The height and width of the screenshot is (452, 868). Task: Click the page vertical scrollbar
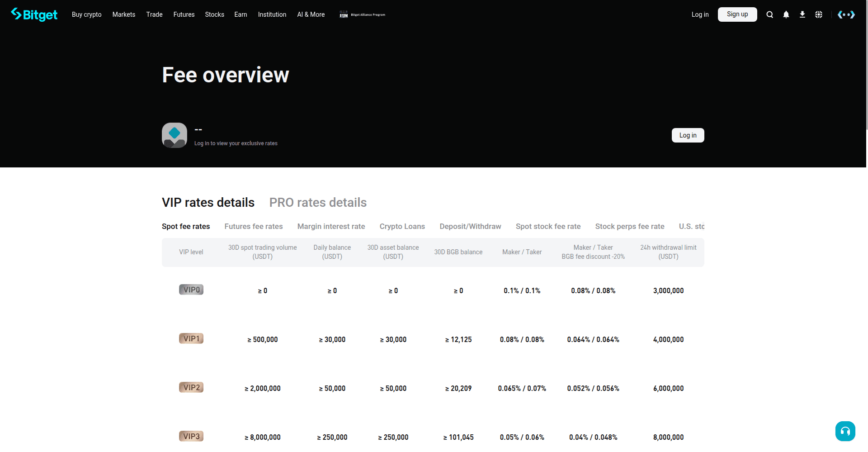[x=867, y=65]
